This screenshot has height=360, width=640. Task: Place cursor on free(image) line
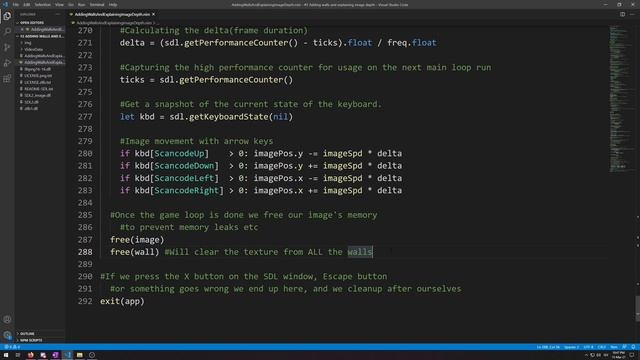click(x=137, y=240)
